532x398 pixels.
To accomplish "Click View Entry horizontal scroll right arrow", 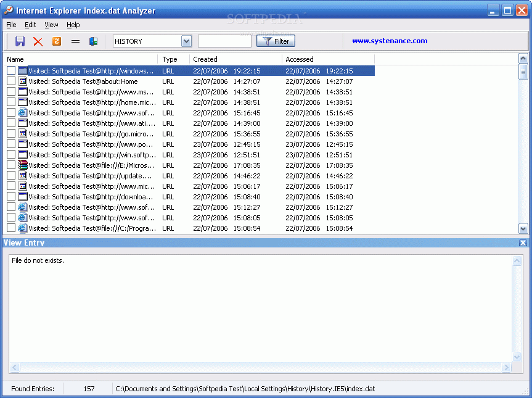I will [507, 367].
